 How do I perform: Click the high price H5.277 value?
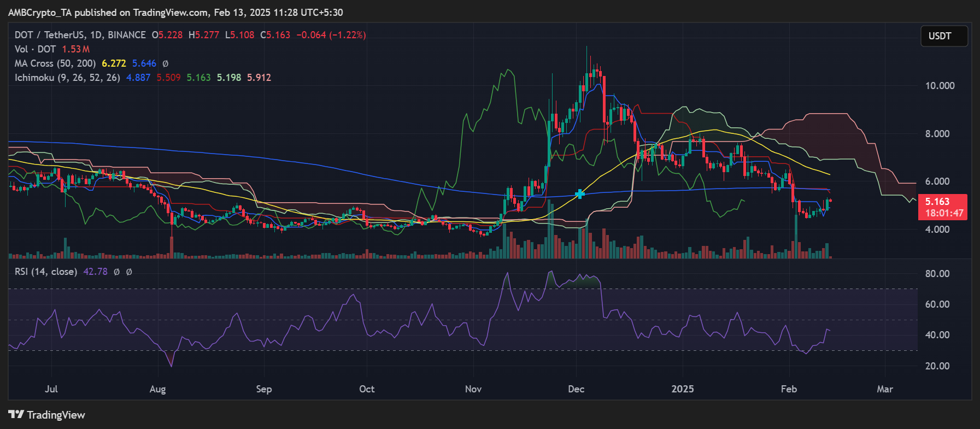tap(204, 35)
